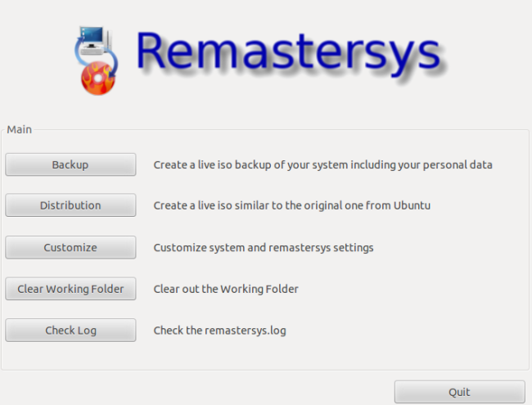Screen dimensions: 532x405
Task: Open the Distribution option
Action: coord(70,205)
